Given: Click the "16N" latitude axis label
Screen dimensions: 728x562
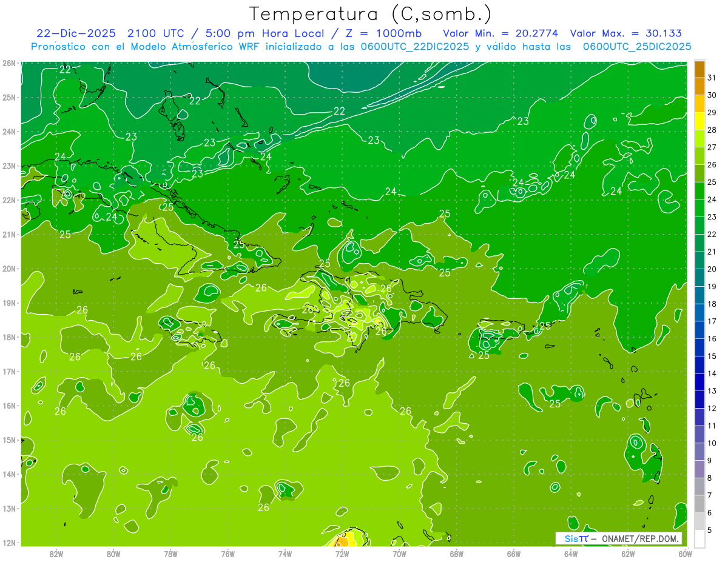Looking at the screenshot, I should pos(9,406).
